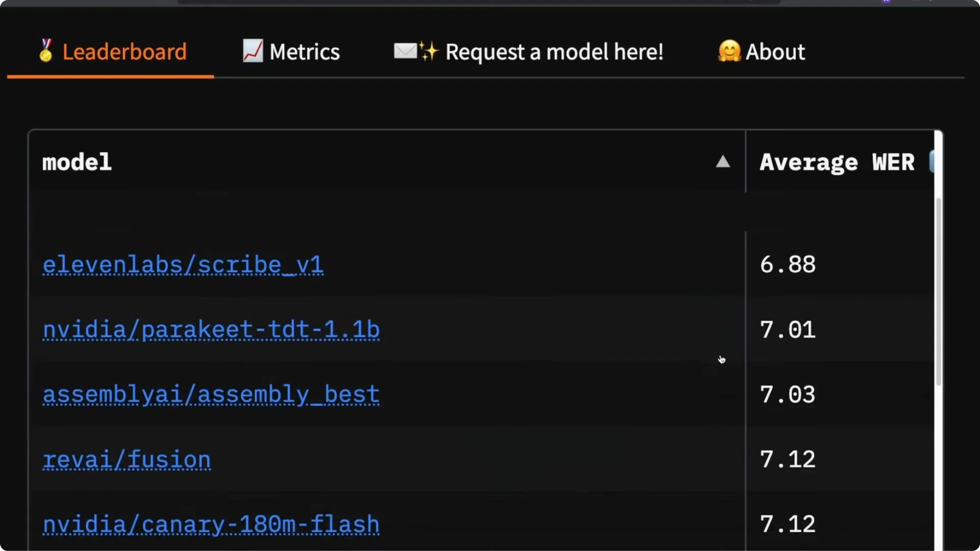
Task: Open the Leaderboard tab
Action: [124, 52]
